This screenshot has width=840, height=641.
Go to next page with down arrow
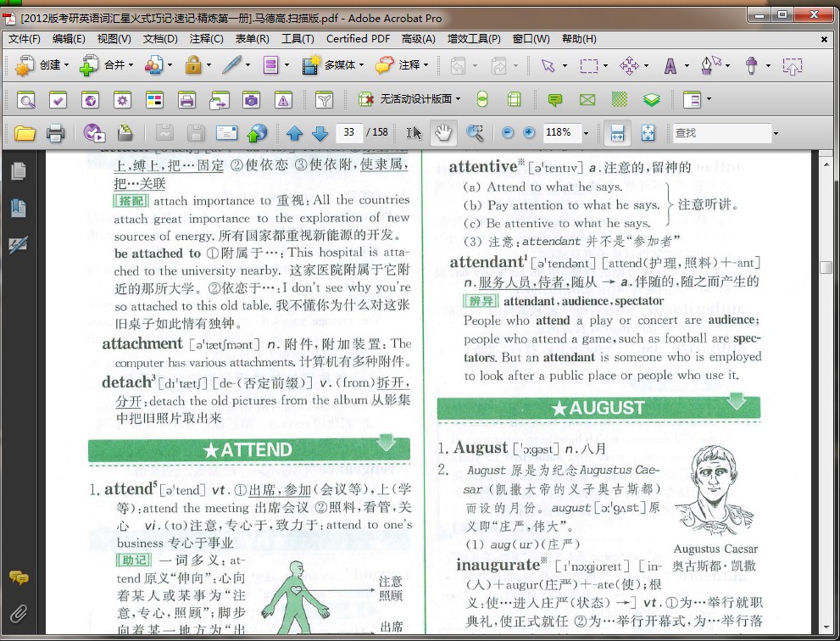[x=320, y=133]
